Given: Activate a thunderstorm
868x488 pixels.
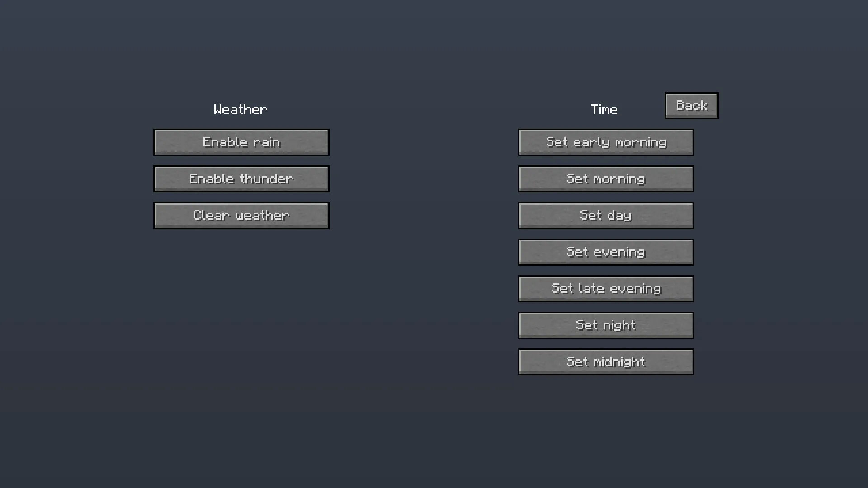Looking at the screenshot, I should [x=241, y=178].
